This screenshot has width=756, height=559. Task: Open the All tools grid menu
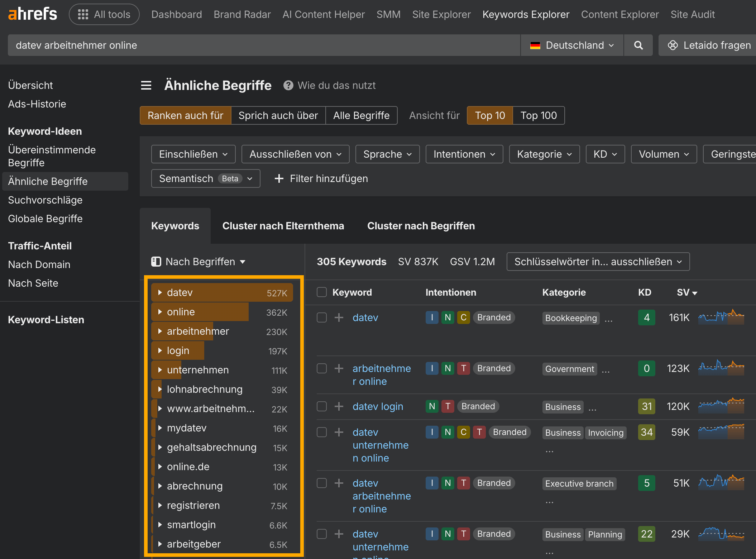coord(104,14)
